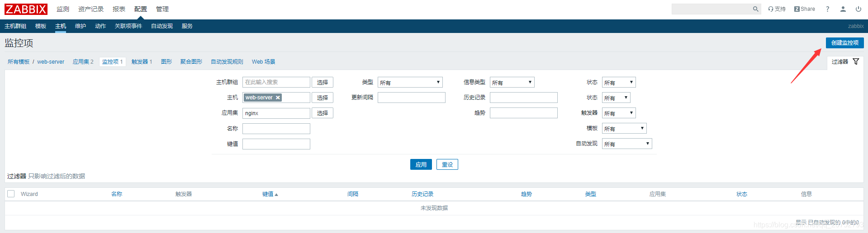
Task: Open the Share link
Action: (x=805, y=9)
